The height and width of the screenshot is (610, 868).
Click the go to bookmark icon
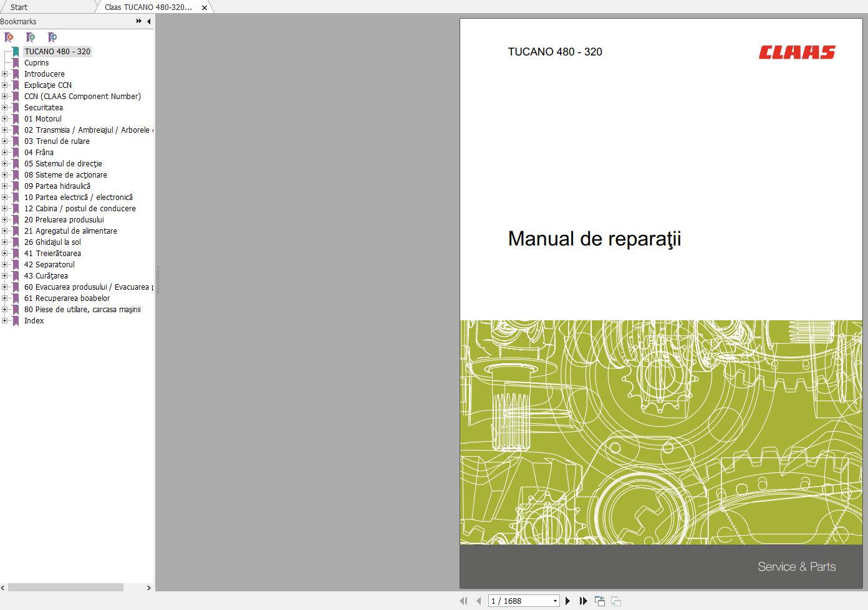click(x=52, y=37)
